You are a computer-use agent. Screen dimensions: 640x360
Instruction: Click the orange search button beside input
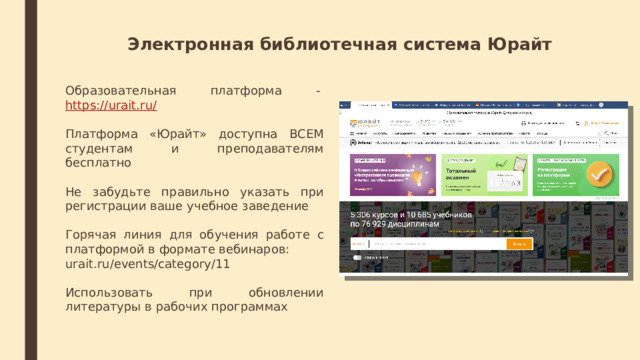(x=519, y=244)
